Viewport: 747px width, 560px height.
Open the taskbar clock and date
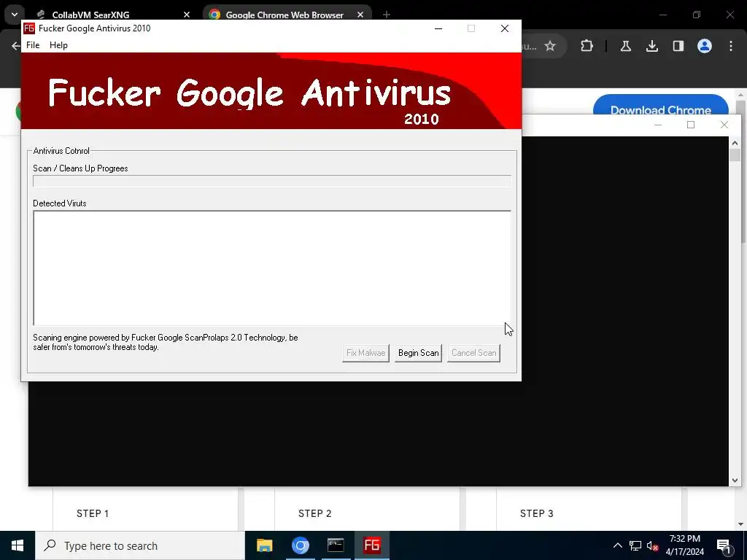(684, 545)
